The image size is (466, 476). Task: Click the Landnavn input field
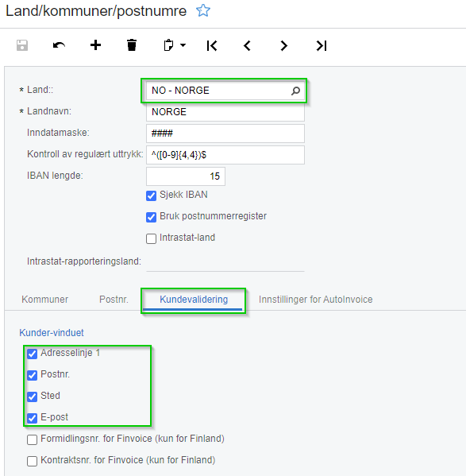tap(225, 112)
